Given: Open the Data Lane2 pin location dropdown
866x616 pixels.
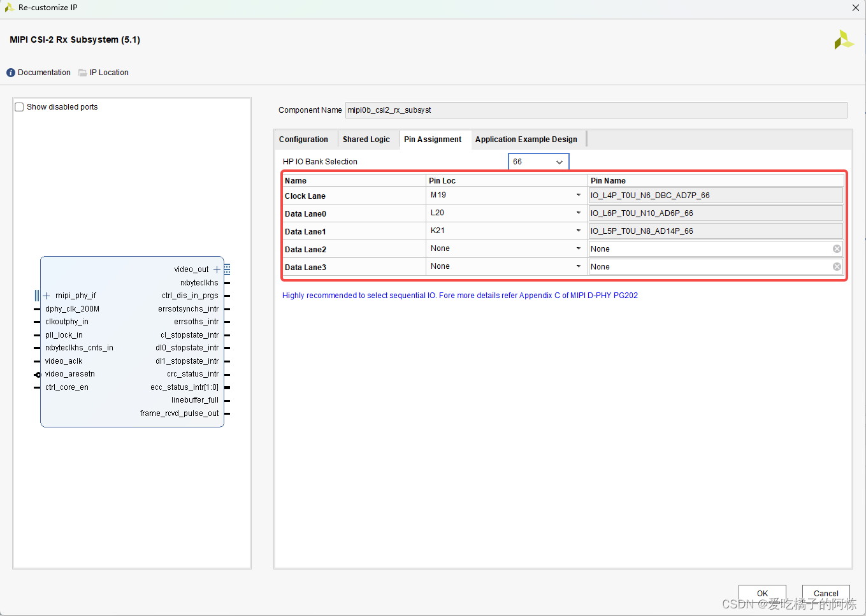Looking at the screenshot, I should click(578, 248).
